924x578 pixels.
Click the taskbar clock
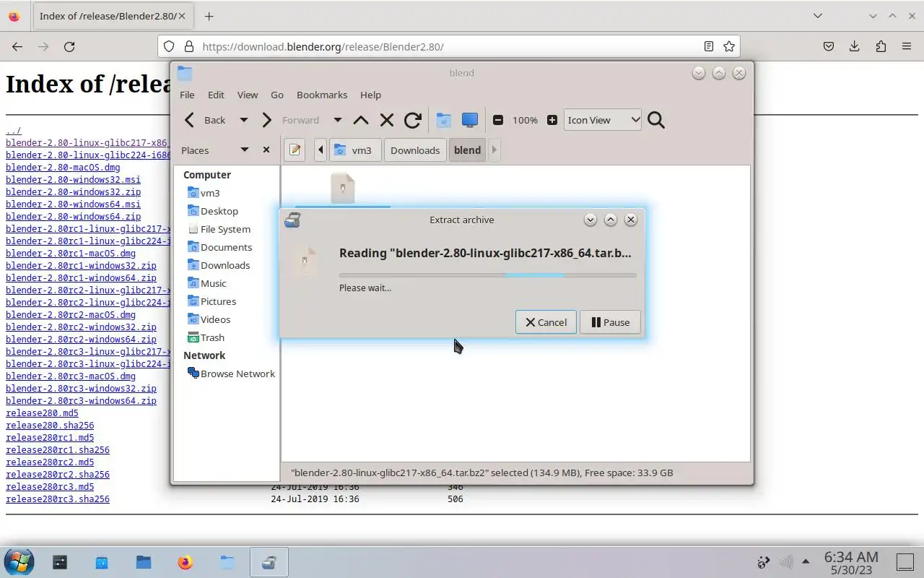[851, 563]
